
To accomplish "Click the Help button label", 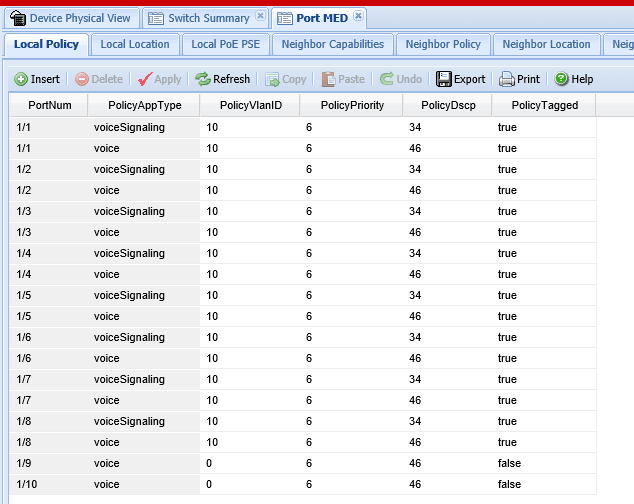I will 582,79.
